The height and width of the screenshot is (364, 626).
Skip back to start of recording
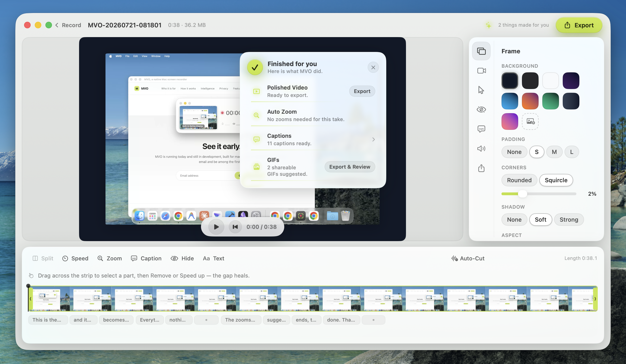click(235, 227)
